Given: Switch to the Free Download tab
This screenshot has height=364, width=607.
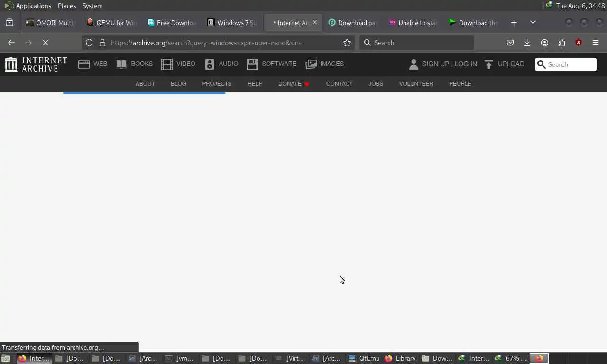Looking at the screenshot, I should click(172, 23).
